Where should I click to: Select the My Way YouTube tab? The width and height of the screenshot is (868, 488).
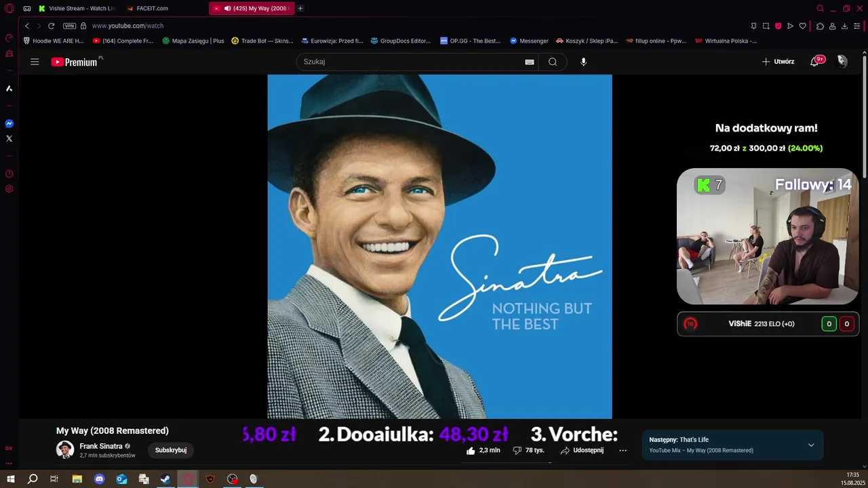pyautogui.click(x=252, y=8)
